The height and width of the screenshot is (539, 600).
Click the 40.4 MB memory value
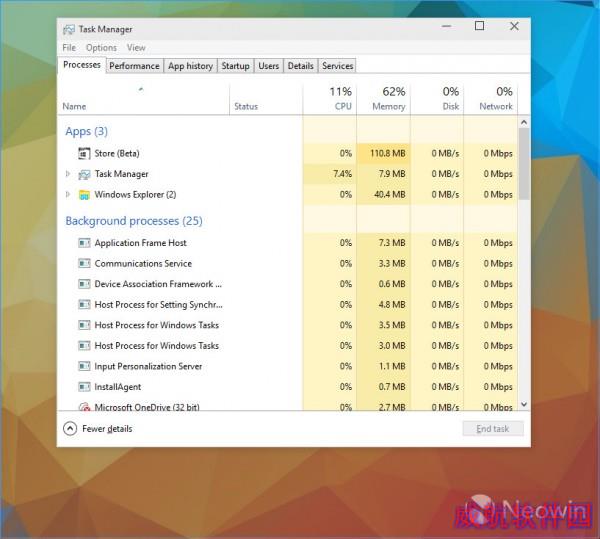pos(390,194)
